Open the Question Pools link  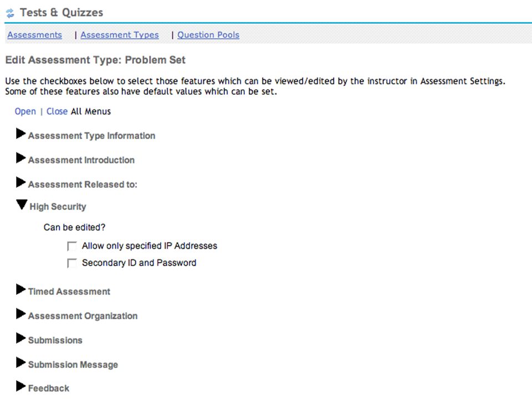coord(208,35)
